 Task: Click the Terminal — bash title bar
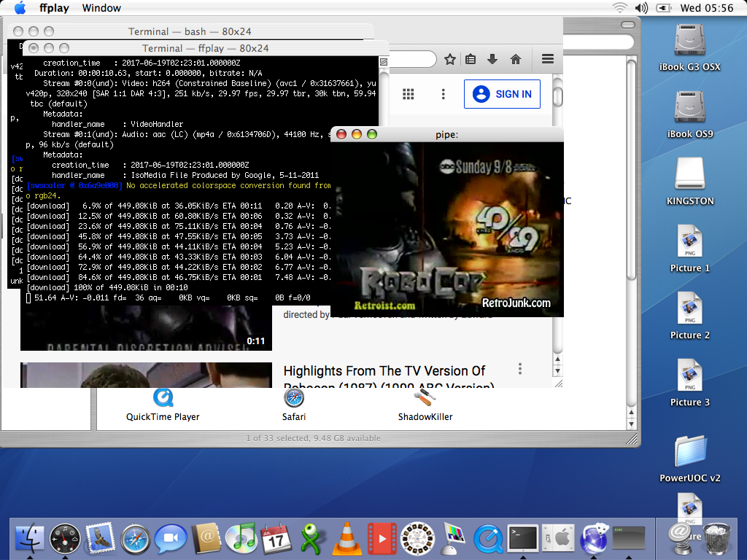190,31
